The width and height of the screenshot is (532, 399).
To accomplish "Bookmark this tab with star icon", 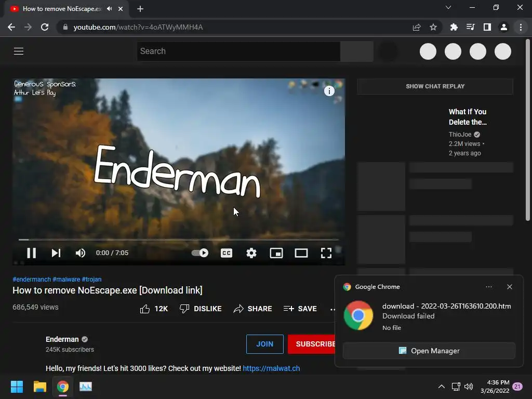I will [433, 27].
